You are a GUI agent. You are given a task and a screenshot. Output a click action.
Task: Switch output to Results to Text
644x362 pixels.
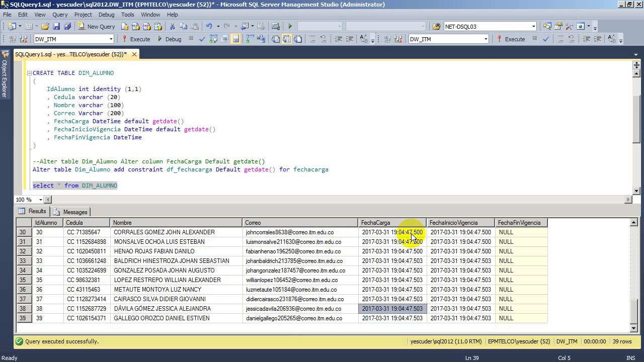pos(276,39)
